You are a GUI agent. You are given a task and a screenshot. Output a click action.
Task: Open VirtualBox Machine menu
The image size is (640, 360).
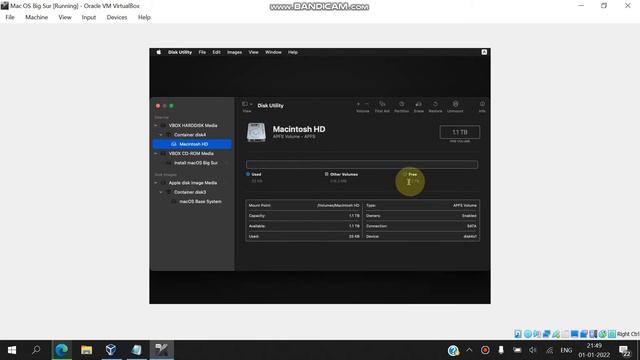tap(36, 17)
